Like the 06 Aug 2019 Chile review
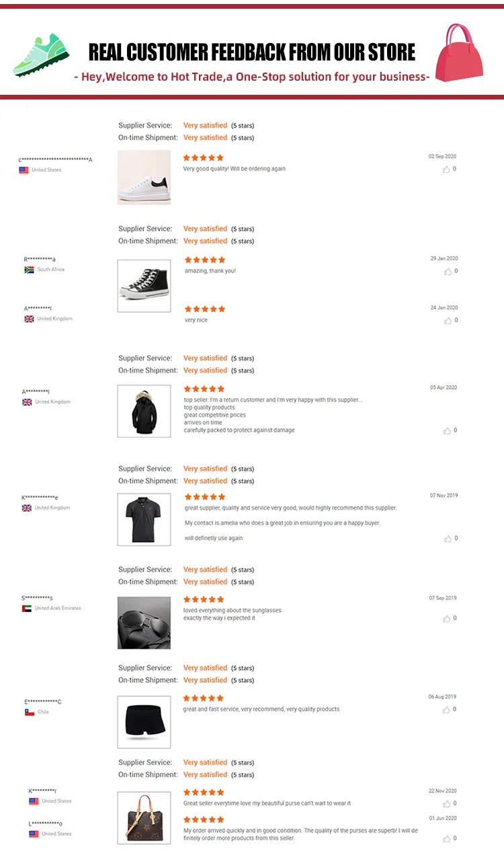The height and width of the screenshot is (862, 504). click(x=447, y=710)
